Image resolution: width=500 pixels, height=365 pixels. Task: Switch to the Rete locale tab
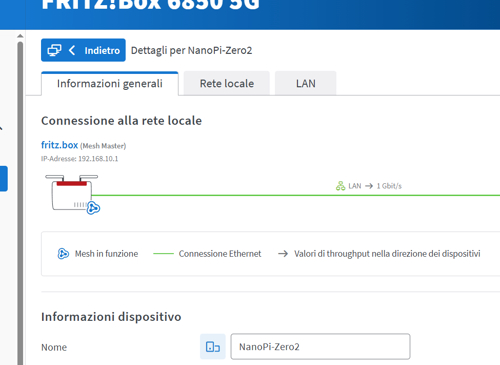tap(227, 83)
